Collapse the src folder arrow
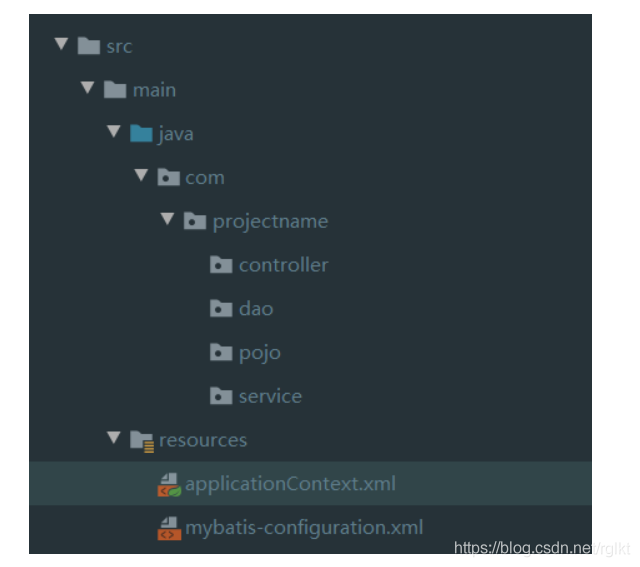The height and width of the screenshot is (567, 640). pos(62,45)
